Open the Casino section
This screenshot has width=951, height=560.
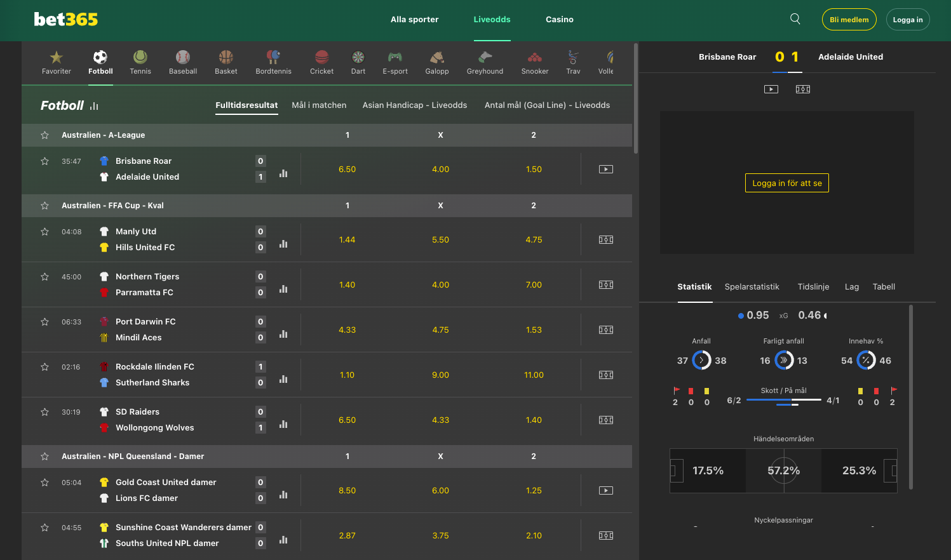click(560, 19)
